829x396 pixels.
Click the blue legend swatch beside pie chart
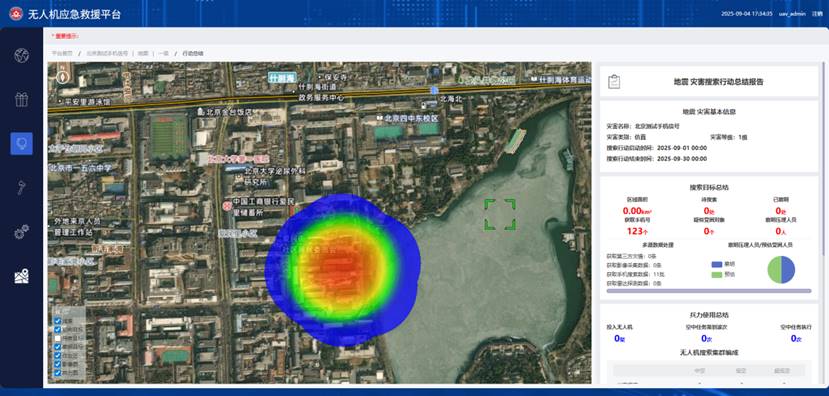click(x=716, y=264)
